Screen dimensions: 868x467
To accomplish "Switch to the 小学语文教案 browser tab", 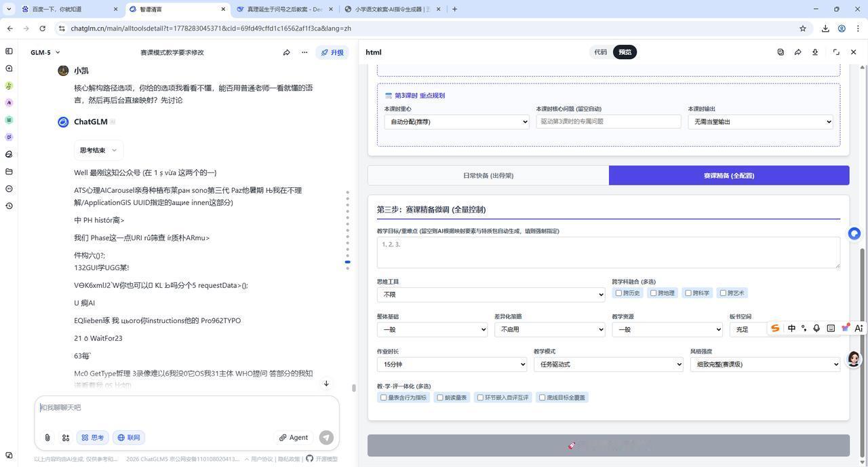I will [392, 10].
